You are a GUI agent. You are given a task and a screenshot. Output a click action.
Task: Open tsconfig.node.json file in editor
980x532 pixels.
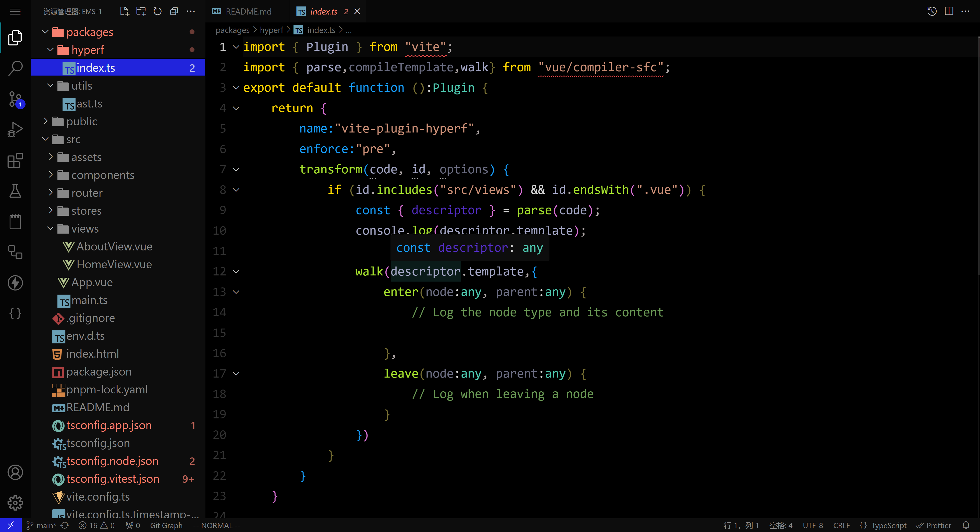tap(112, 461)
